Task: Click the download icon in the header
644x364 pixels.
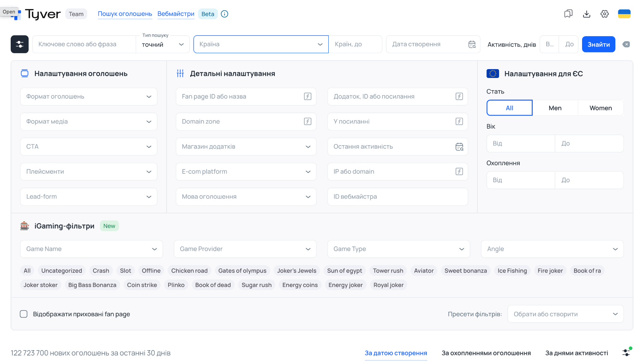Action: coord(586,14)
